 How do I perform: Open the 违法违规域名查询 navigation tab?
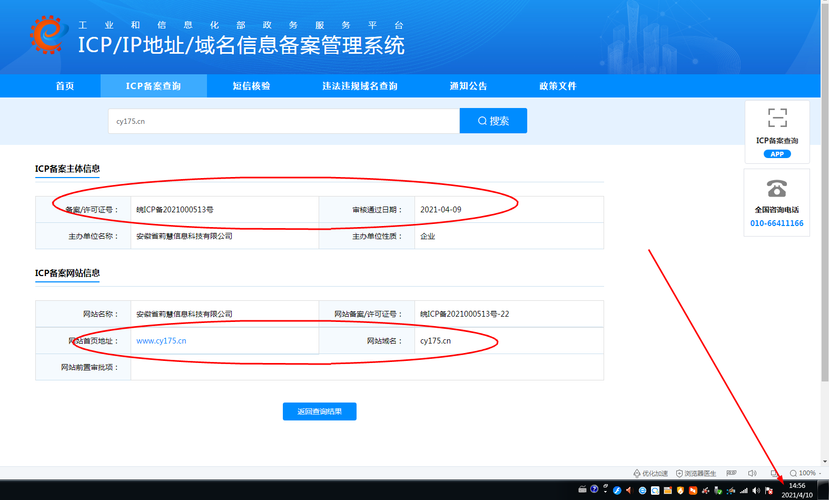click(x=360, y=86)
